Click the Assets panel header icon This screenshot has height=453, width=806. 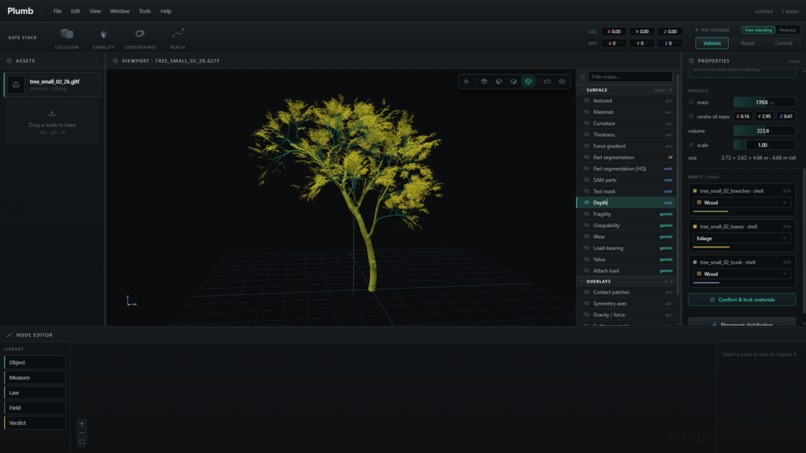[x=9, y=61]
